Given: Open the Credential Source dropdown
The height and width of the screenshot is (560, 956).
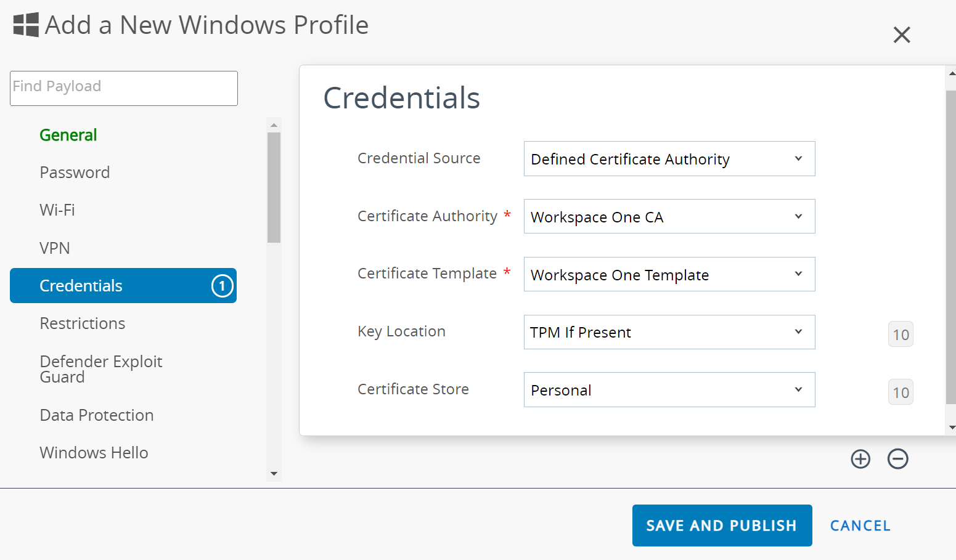Looking at the screenshot, I should [669, 159].
